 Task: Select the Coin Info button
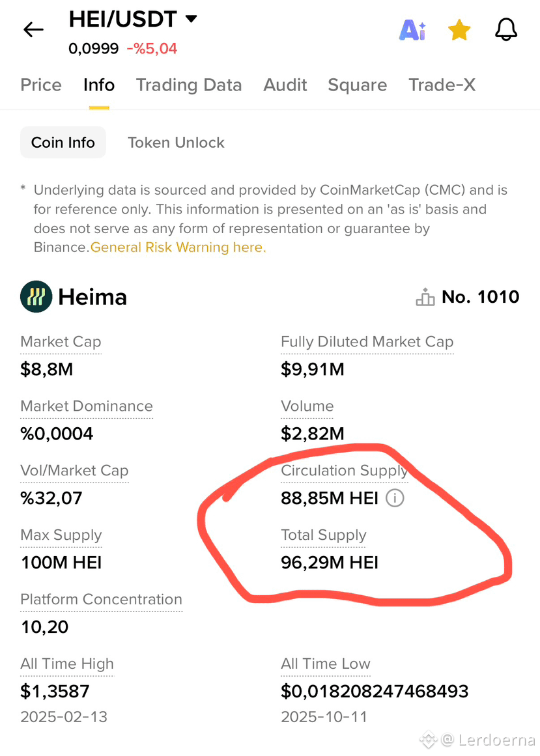coord(63,142)
